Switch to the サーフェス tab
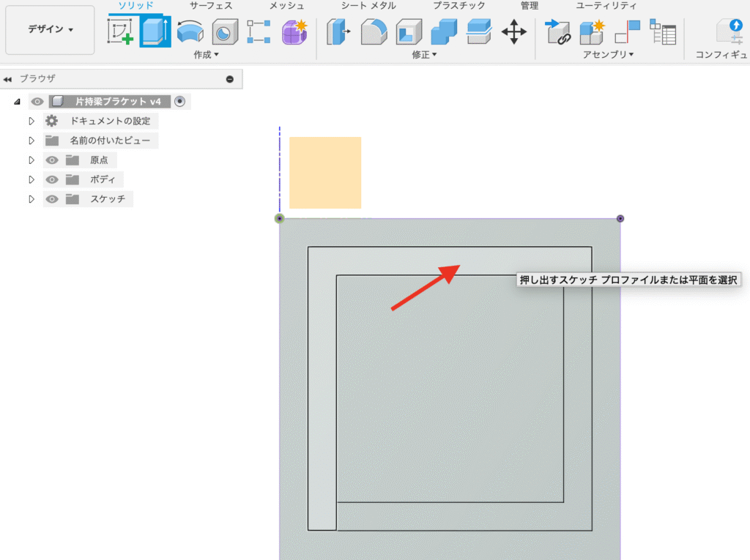This screenshot has height=560, width=750. click(211, 6)
